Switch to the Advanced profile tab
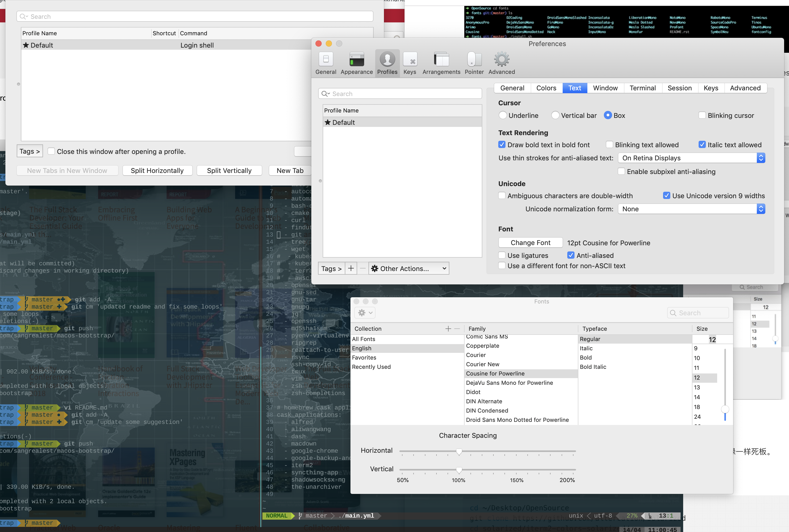The image size is (789, 532). (x=745, y=88)
